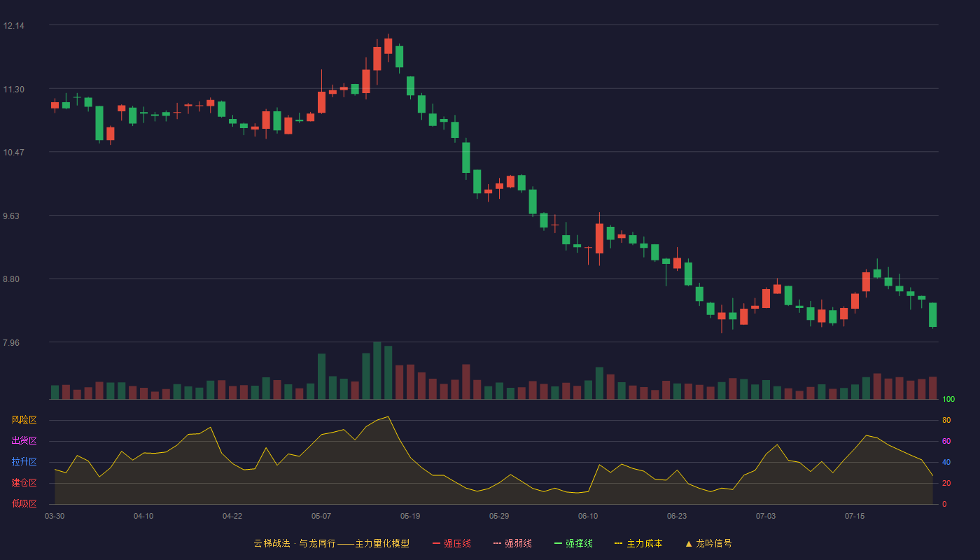This screenshot has height=560, width=980.
Task: Click the 风险区 zone label
Action: (x=24, y=420)
